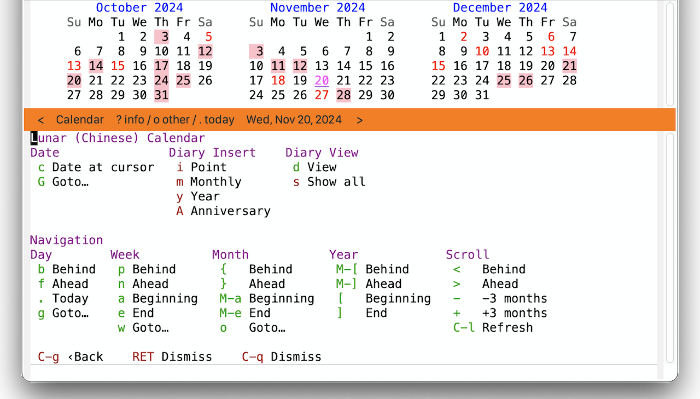Click Scroll 'Behind' command
Image resolution: width=700 pixels, height=399 pixels.
point(489,270)
